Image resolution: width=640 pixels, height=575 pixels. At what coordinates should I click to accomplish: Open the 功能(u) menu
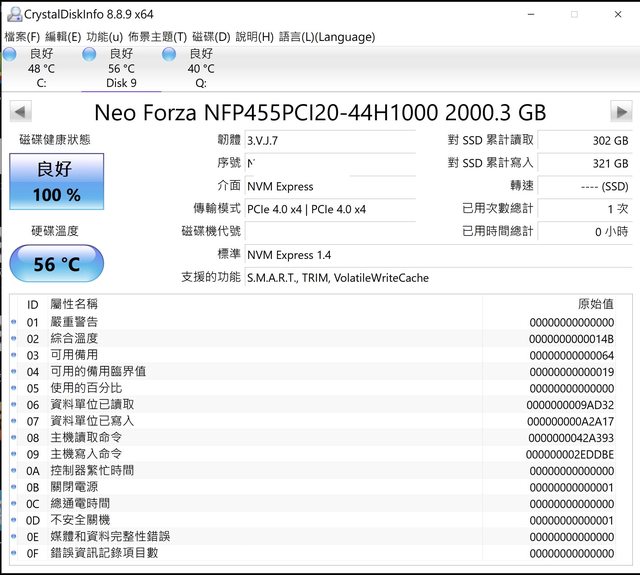point(105,37)
